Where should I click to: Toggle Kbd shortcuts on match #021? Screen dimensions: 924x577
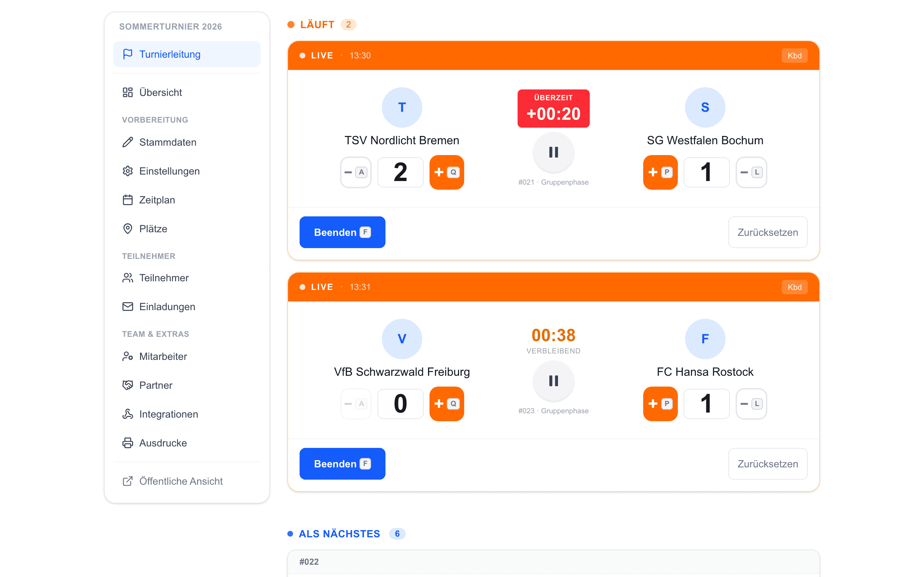coord(794,56)
